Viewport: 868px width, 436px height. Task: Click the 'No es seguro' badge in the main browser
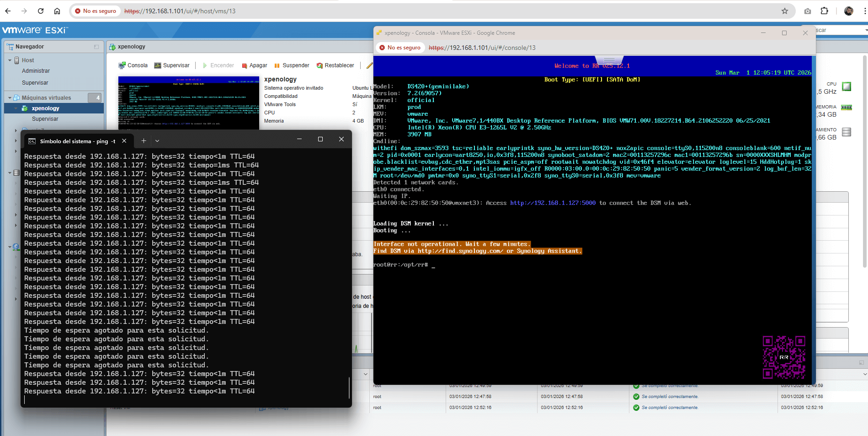pos(95,11)
